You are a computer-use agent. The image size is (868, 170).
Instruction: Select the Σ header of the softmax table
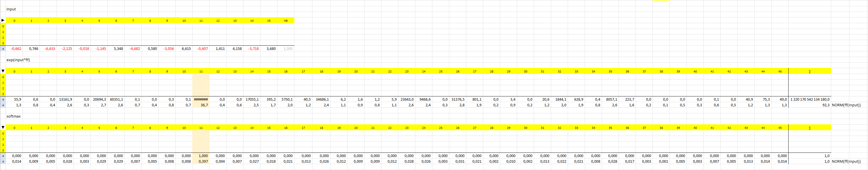point(809,128)
